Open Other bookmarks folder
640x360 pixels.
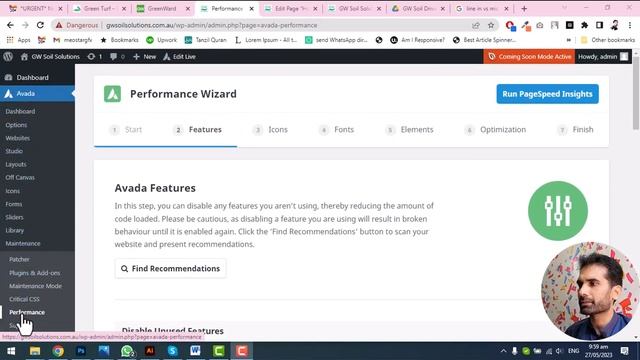coord(608,40)
